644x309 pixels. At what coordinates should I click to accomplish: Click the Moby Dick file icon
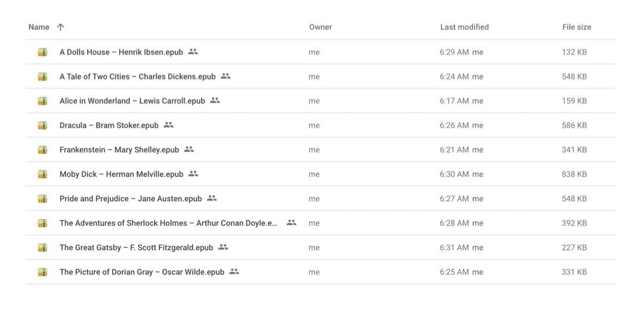click(x=42, y=174)
